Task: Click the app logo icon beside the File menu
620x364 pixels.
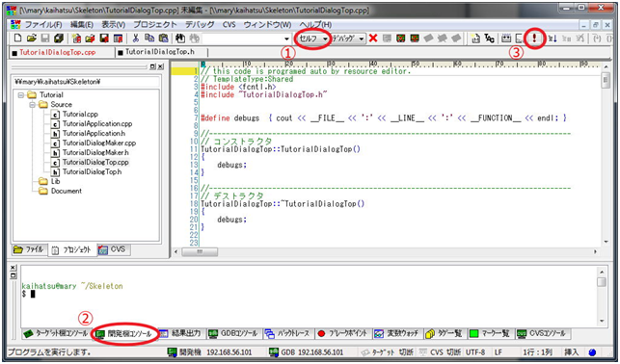Action: click(15, 24)
